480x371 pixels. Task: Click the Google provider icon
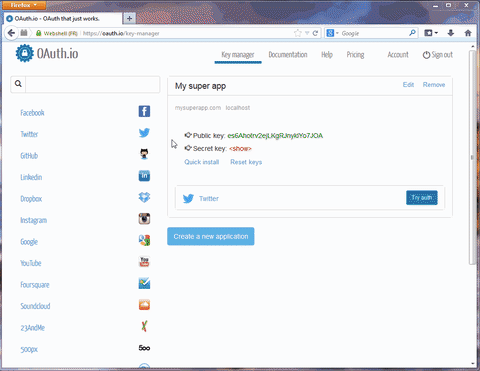pos(144,240)
